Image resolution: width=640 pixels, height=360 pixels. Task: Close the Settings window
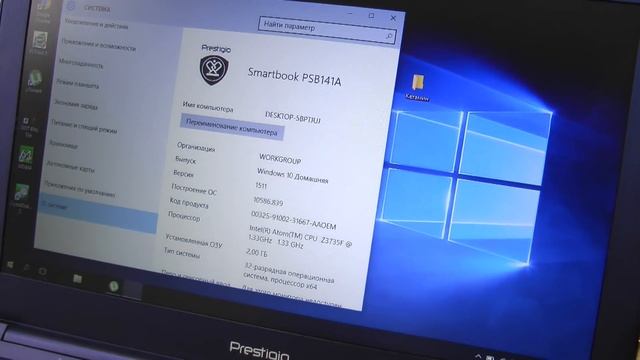pyautogui.click(x=393, y=18)
